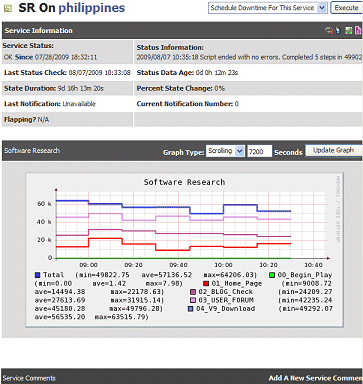Click Current Notification Number 0 text

point(188,104)
